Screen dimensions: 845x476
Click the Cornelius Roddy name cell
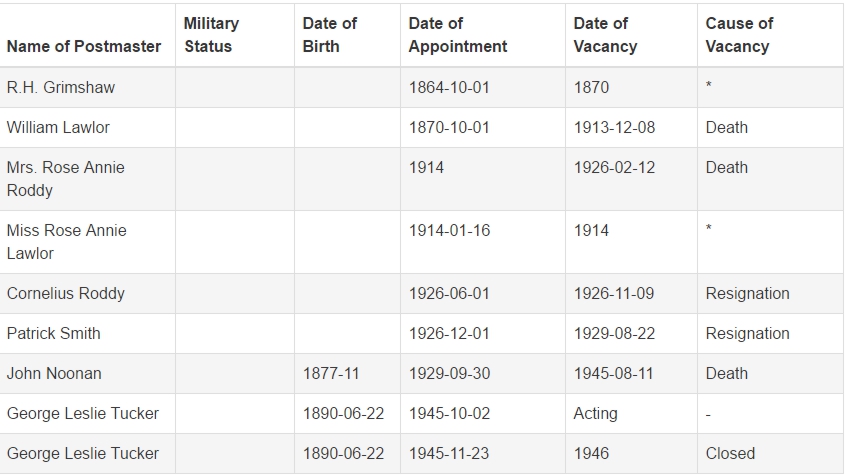click(66, 293)
